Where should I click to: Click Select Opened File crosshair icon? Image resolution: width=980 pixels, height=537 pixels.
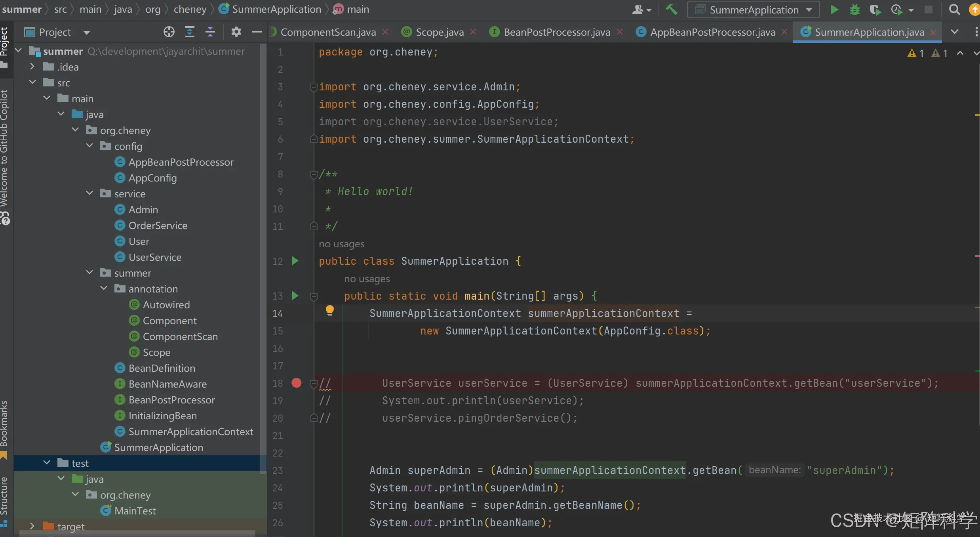click(169, 32)
